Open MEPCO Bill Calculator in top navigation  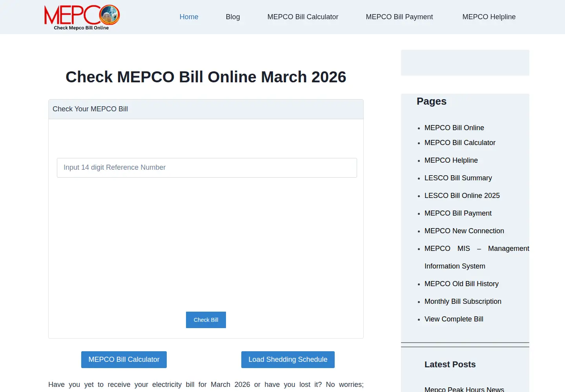[x=303, y=17]
